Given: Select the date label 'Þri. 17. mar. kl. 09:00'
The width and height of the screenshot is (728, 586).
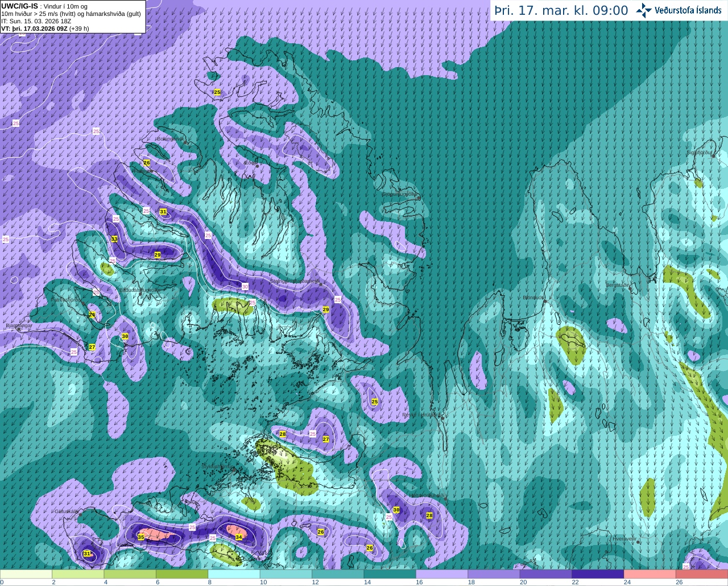Looking at the screenshot, I should point(561,11).
